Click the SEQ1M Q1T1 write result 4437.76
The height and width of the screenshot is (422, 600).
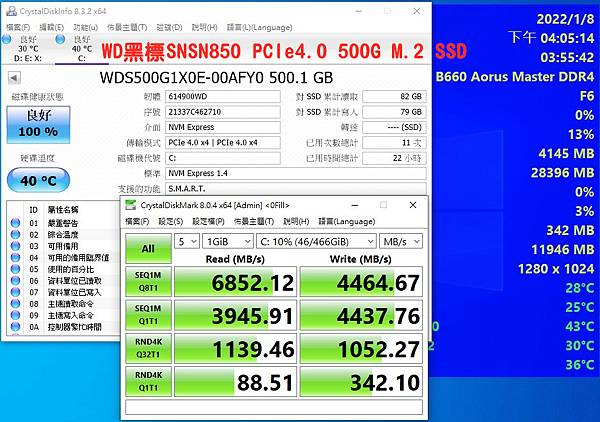click(361, 315)
